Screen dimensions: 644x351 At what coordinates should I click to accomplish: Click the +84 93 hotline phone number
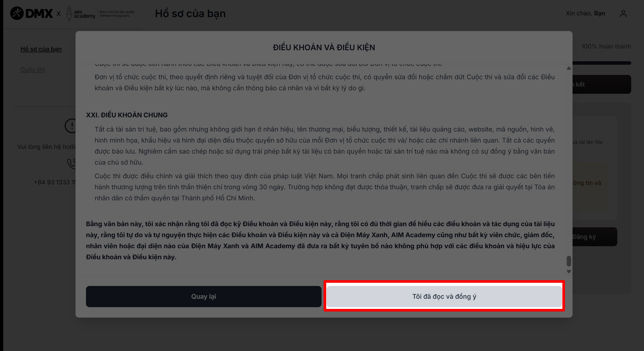click(x=55, y=182)
